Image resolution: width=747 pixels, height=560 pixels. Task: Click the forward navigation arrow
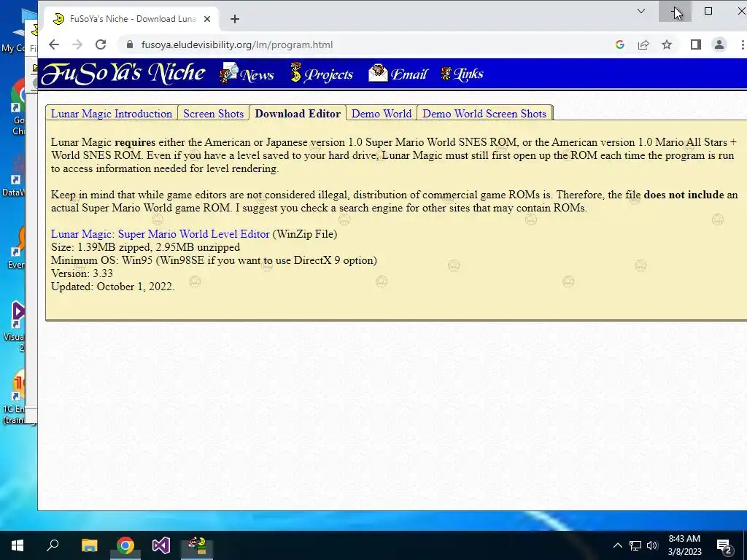(77, 44)
